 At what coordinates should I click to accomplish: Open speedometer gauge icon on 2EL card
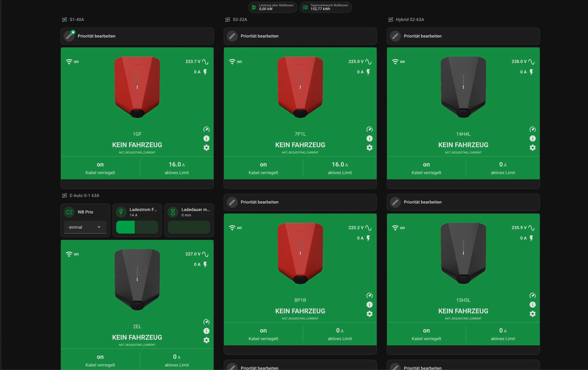coord(206,322)
